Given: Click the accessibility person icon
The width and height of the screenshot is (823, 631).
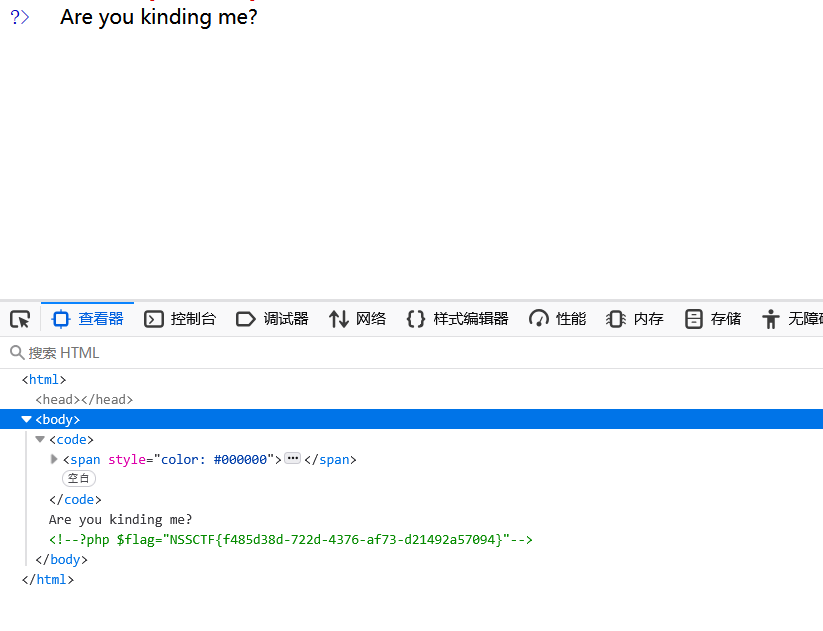Looking at the screenshot, I should (x=771, y=319).
